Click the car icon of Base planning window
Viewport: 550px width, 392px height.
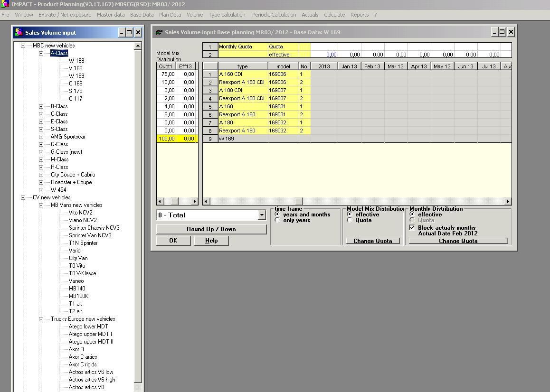(159, 32)
